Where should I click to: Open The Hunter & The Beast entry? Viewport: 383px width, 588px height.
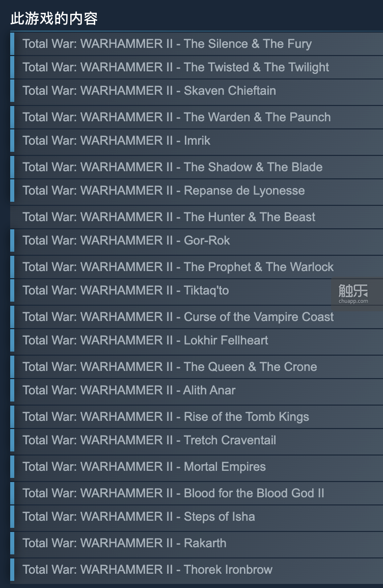pos(197,217)
